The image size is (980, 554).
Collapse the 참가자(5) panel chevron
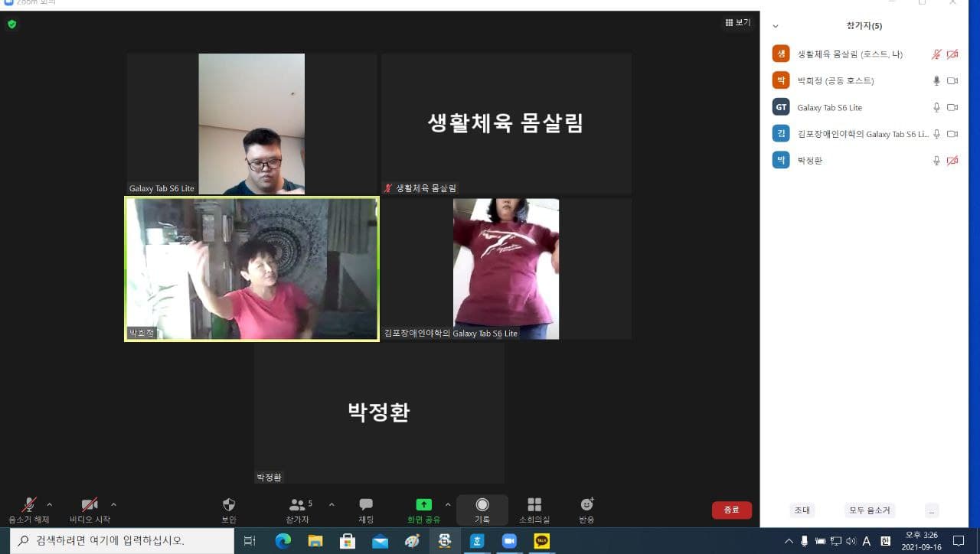pos(776,26)
